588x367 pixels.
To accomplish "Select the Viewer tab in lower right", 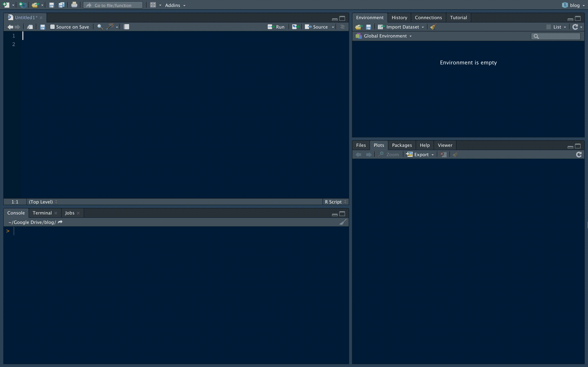I will [445, 145].
